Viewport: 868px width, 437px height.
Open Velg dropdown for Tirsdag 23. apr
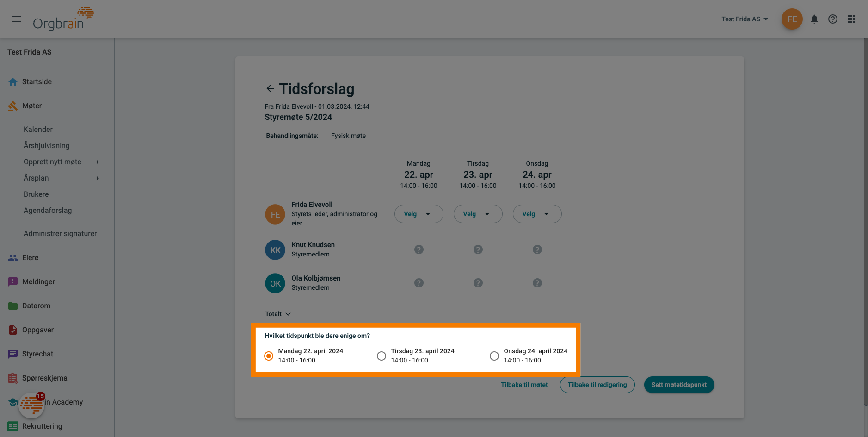pyautogui.click(x=478, y=214)
